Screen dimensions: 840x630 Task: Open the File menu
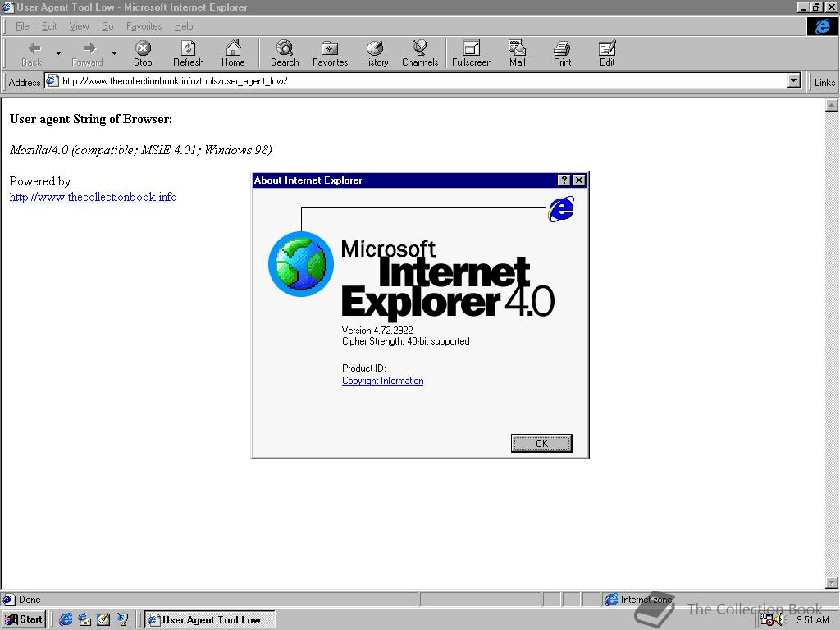click(x=22, y=26)
